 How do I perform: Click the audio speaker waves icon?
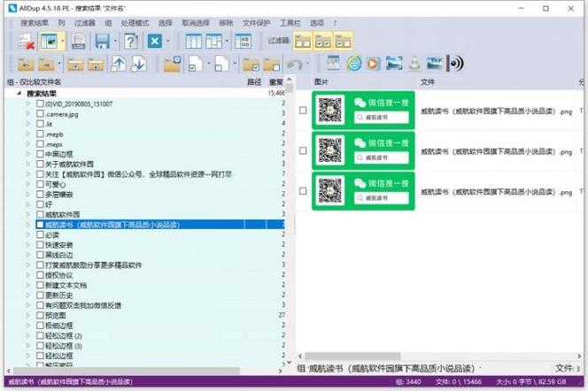[455, 64]
